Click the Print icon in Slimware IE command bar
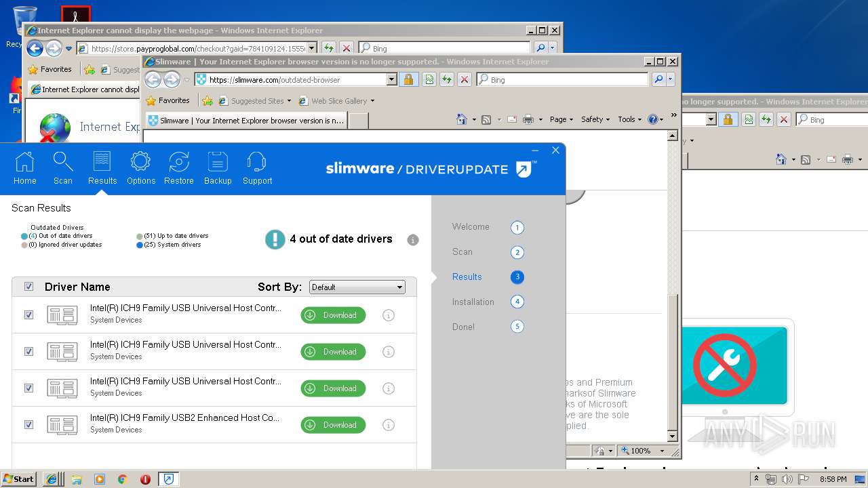Screen dimensions: 868x488 point(528,119)
